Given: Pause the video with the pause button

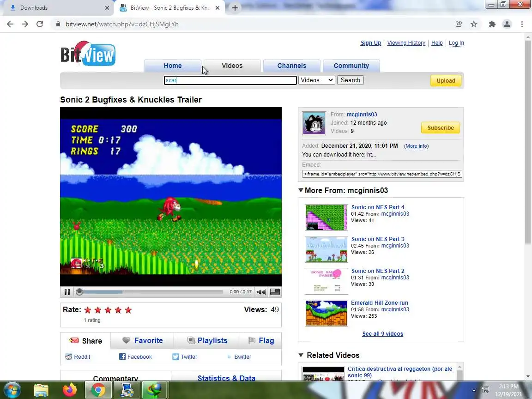Looking at the screenshot, I should 67,292.
